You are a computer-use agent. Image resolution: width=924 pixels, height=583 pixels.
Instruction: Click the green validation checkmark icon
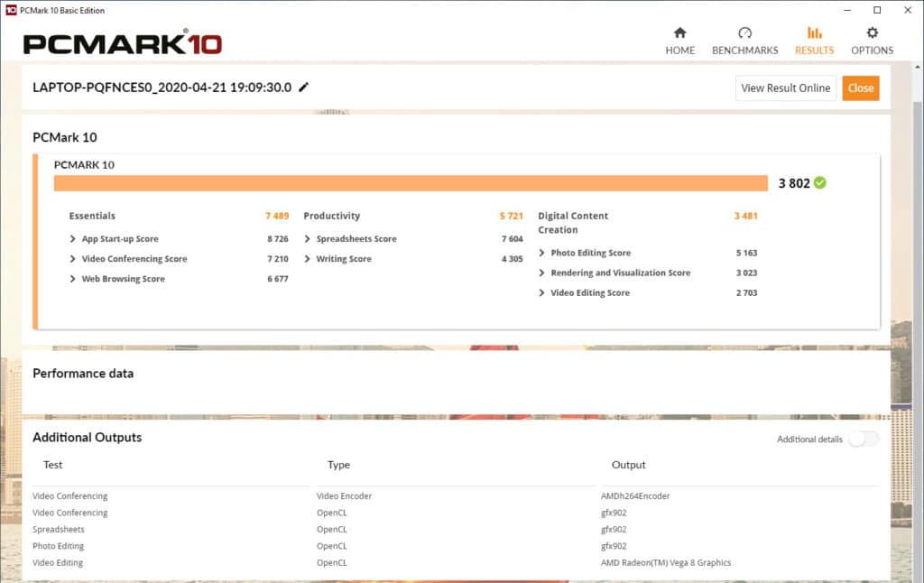(x=819, y=182)
